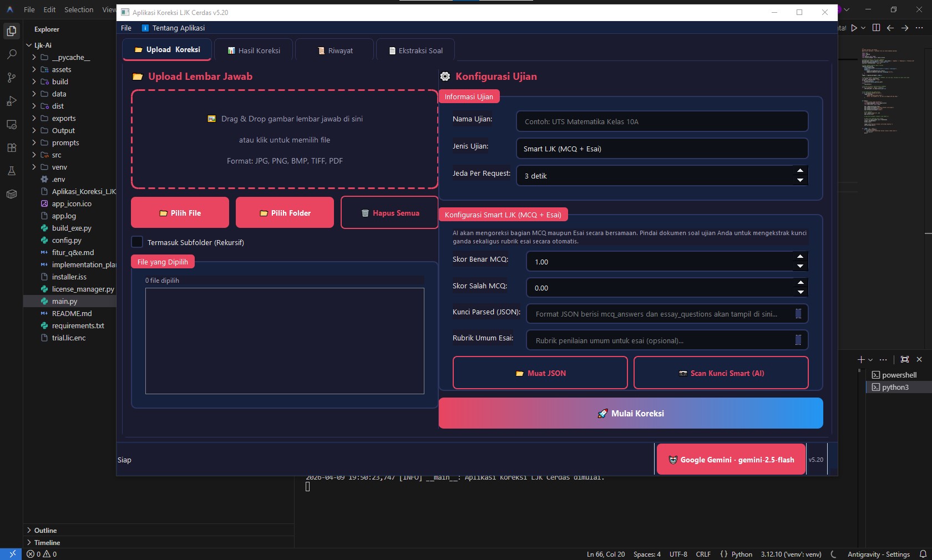
Task: Open the Explorer icon in activity bar
Action: point(11,31)
